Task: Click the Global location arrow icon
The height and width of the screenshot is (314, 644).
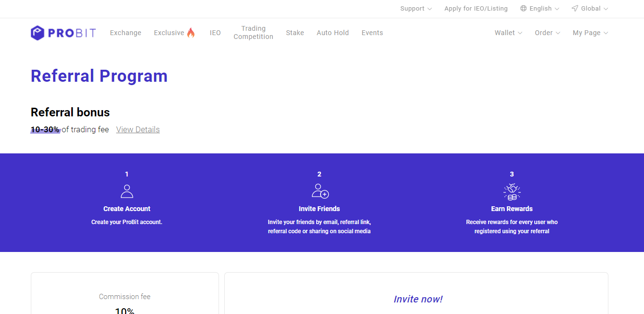Action: 575,9
